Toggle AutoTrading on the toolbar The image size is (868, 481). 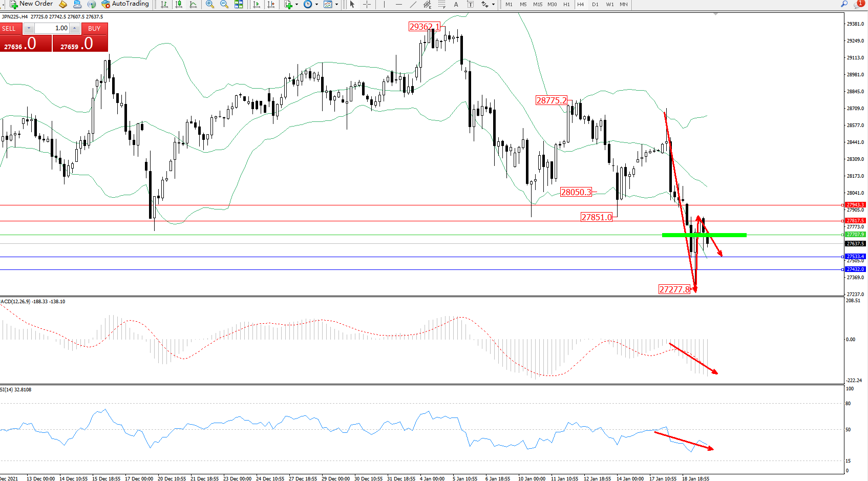(x=125, y=4)
